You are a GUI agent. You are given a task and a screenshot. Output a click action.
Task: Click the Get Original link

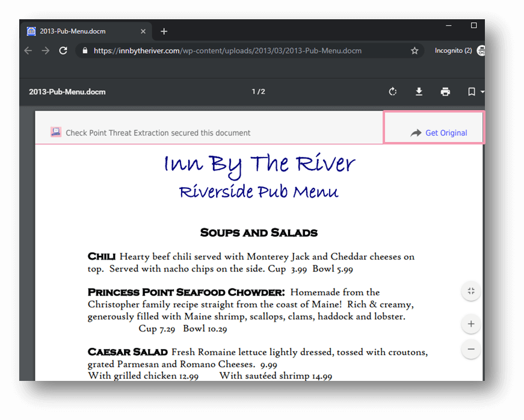(x=446, y=133)
